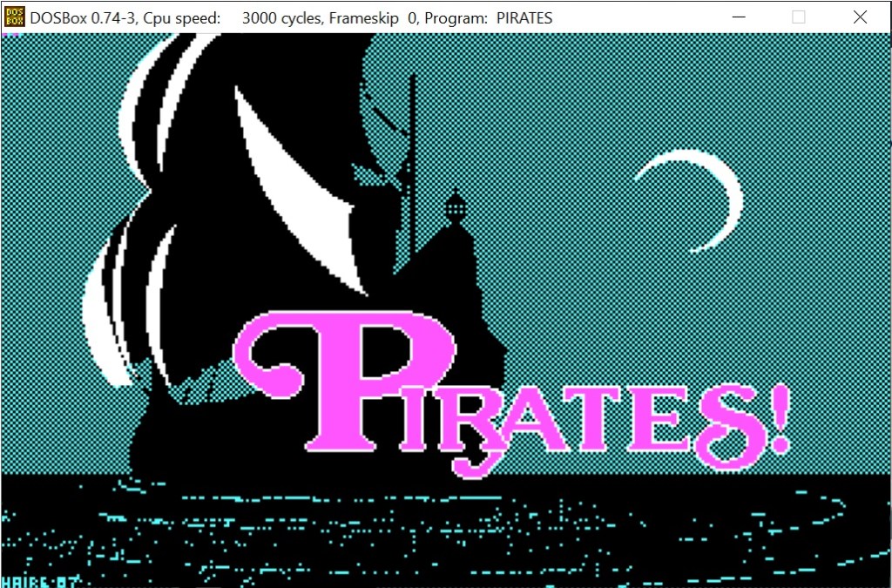Click the maximize button of the DOSBox window
The image size is (892, 588).
pyautogui.click(x=799, y=17)
